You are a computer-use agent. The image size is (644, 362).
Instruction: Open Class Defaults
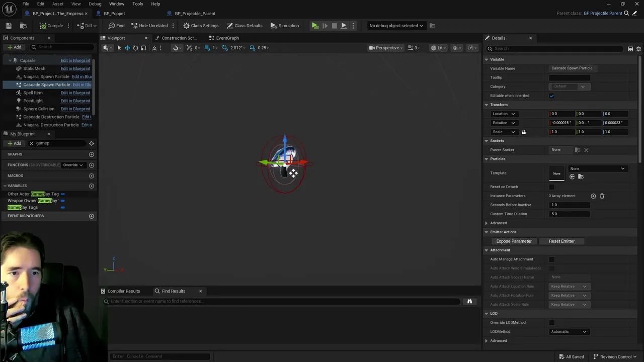coord(245,26)
